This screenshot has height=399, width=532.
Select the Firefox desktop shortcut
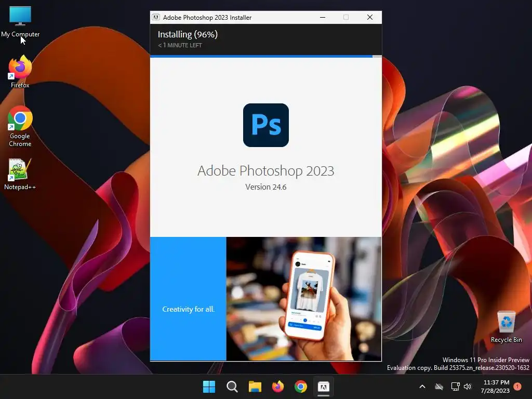pos(20,72)
